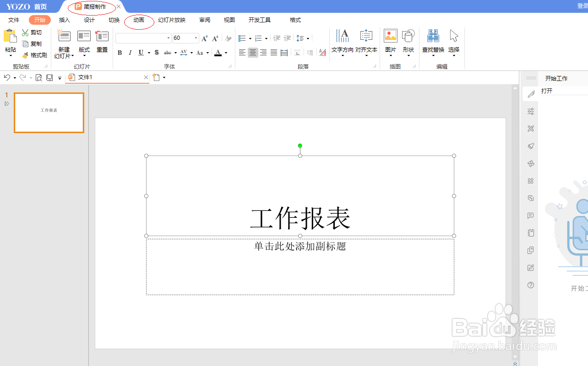Image resolution: width=588 pixels, height=366 pixels.
Task: Select the Format Painter (格式刷) tool
Action: 34,55
